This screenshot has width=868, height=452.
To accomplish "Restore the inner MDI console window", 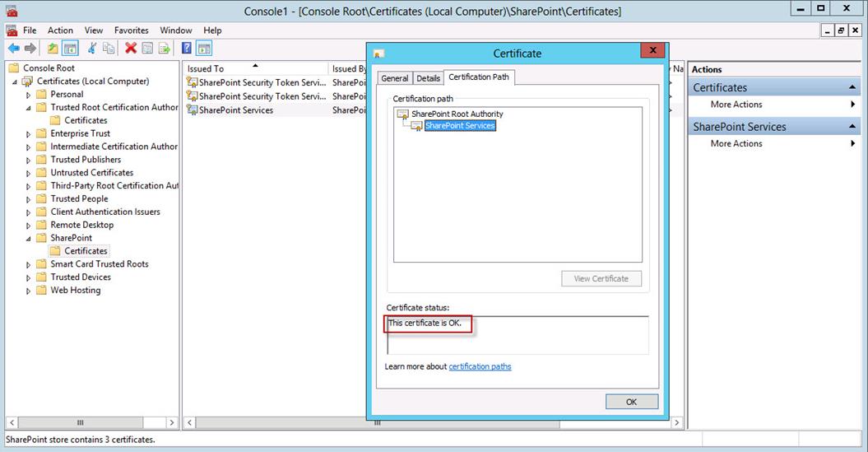I will (x=841, y=30).
